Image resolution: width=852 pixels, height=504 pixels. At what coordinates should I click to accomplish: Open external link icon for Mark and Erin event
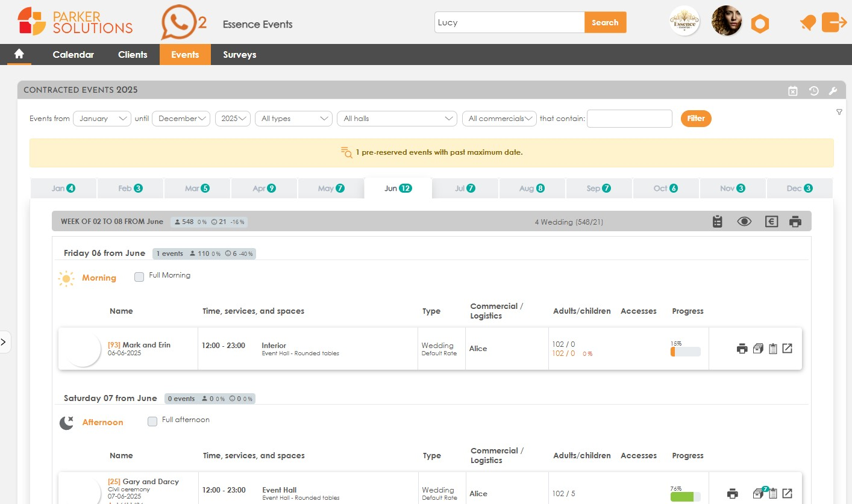787,348
